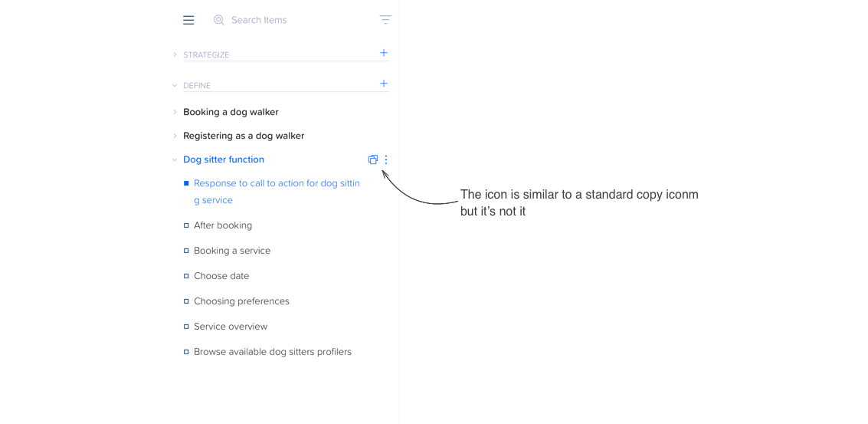Open Browse available dog sitters profilers
This screenshot has height=424, width=868.
[x=273, y=352]
